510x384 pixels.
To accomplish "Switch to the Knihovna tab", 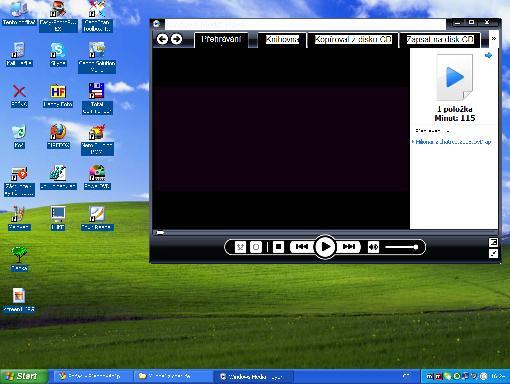I will coord(282,40).
